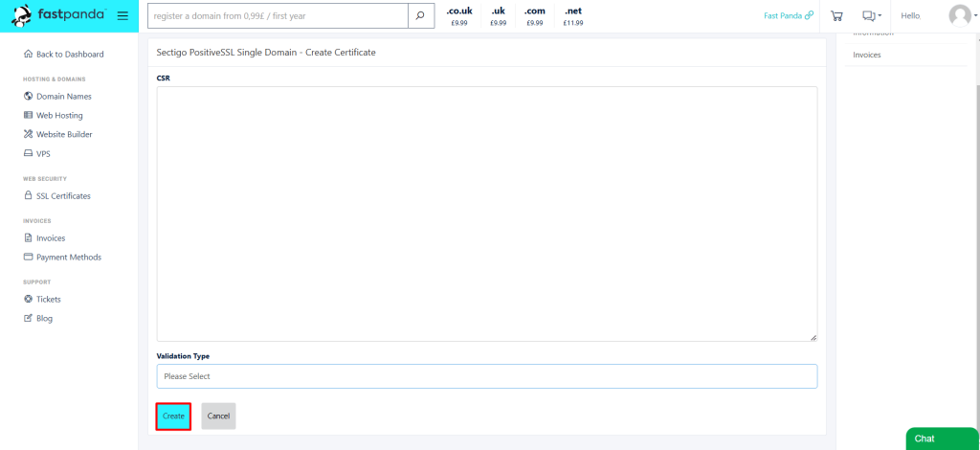Click the create certificate page heading
Viewport: 980px width, 450px height.
(266, 53)
